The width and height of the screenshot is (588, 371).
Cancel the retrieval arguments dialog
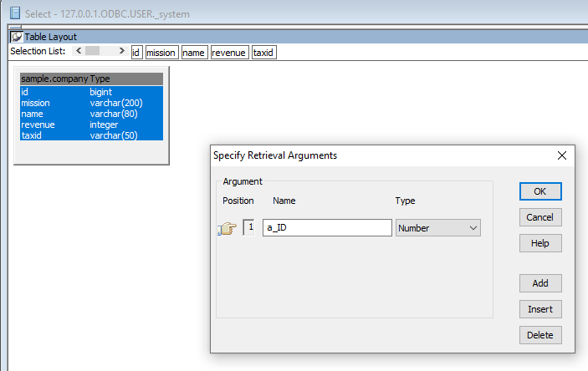coord(539,217)
